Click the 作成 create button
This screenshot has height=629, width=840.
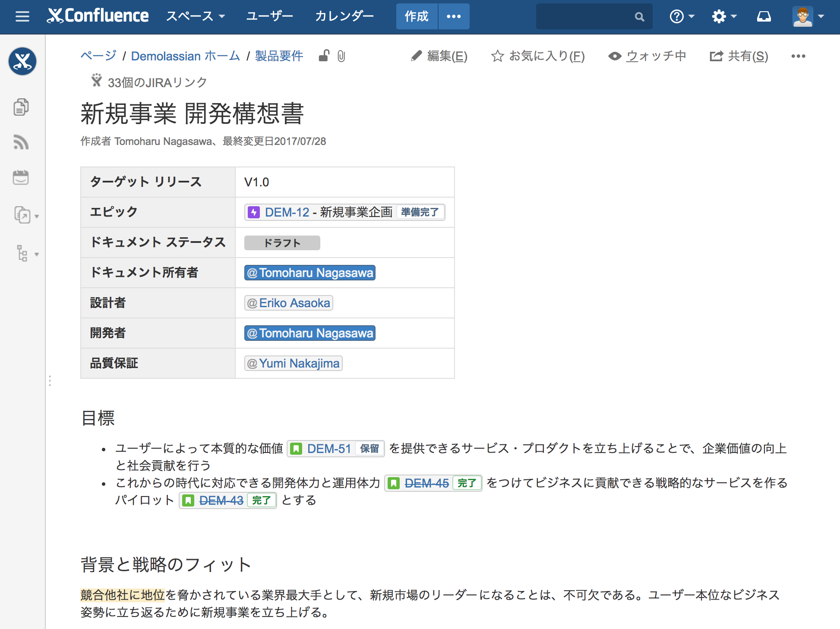tap(417, 16)
